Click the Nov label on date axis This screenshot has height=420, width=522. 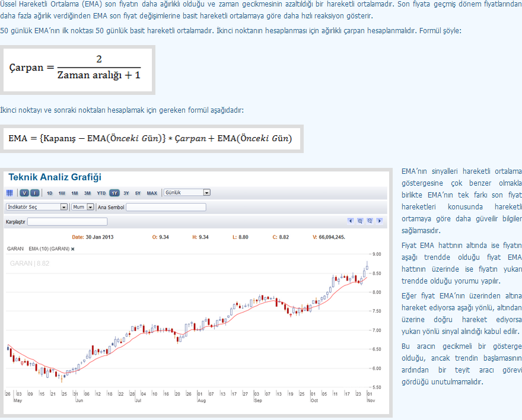coord(371,400)
